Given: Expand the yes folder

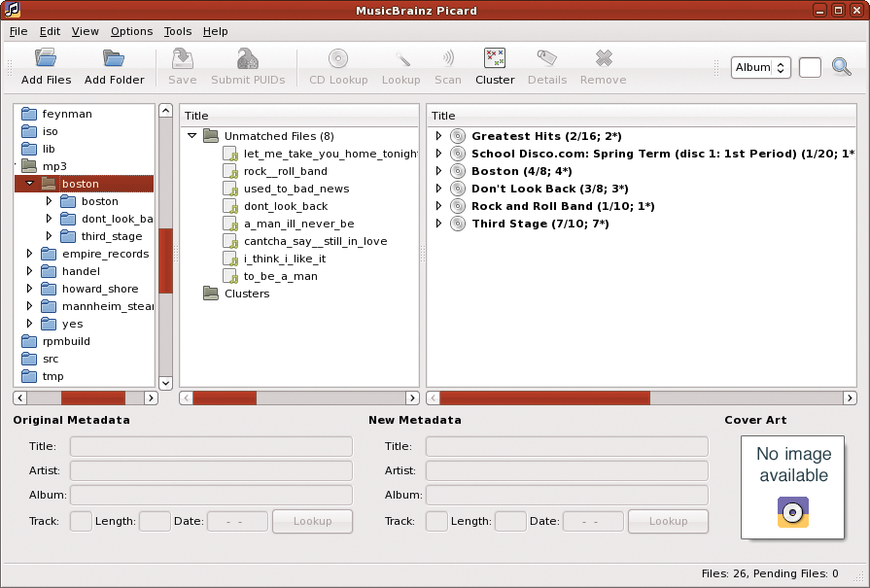Looking at the screenshot, I should pos(29,324).
